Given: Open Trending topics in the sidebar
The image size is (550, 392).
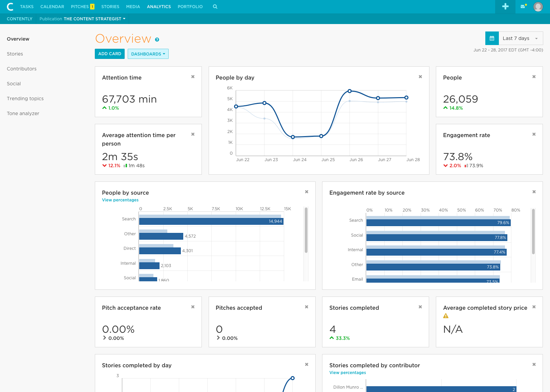Looking at the screenshot, I should [25, 99].
